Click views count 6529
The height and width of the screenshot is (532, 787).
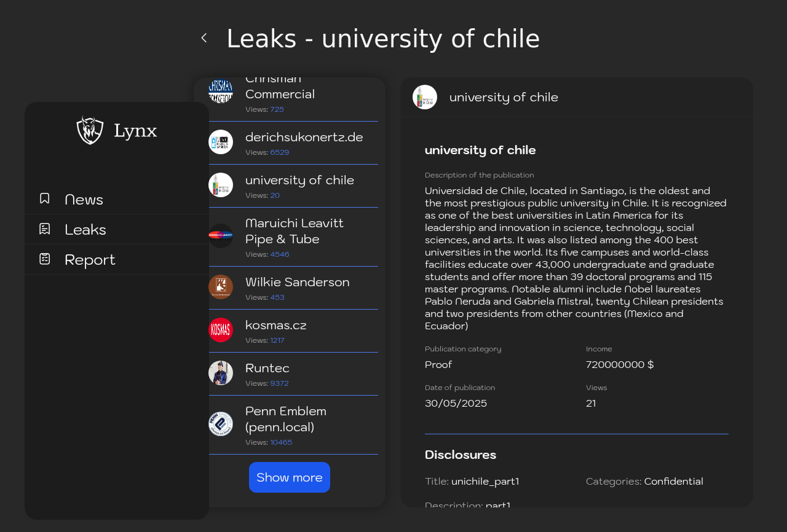280,152
